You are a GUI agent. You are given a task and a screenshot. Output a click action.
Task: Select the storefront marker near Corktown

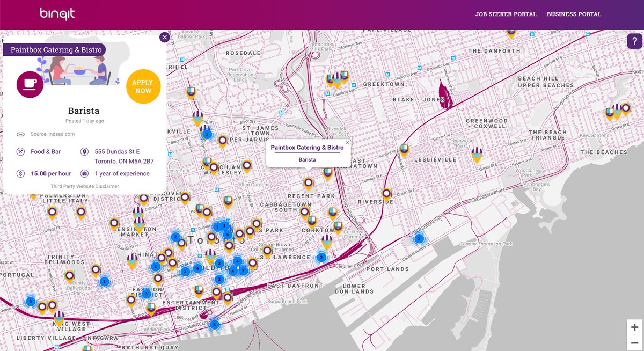point(327,242)
